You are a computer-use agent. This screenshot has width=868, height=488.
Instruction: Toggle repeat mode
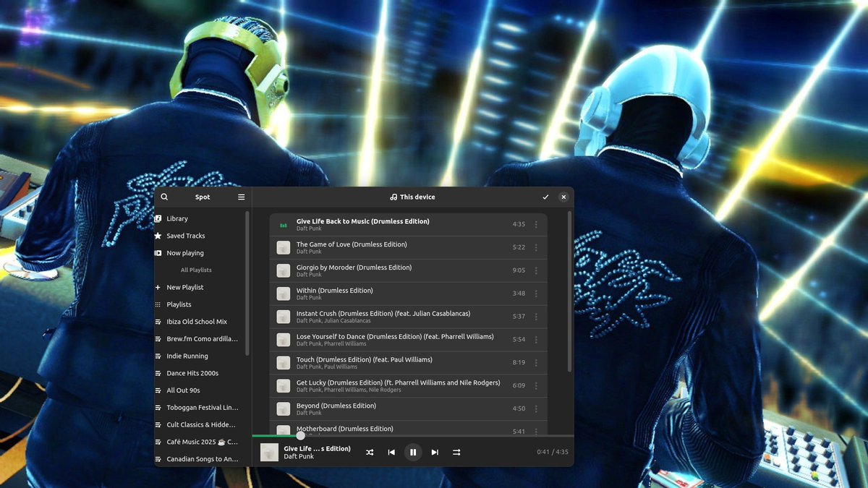(x=456, y=452)
